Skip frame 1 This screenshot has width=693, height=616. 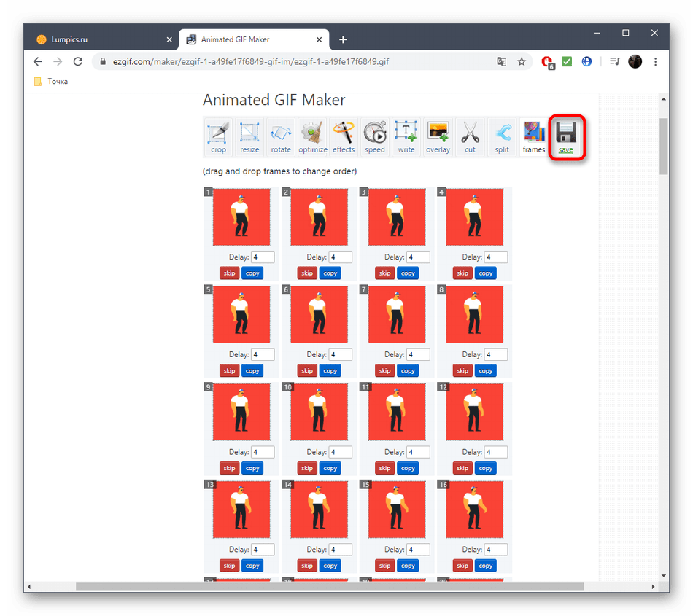229,273
